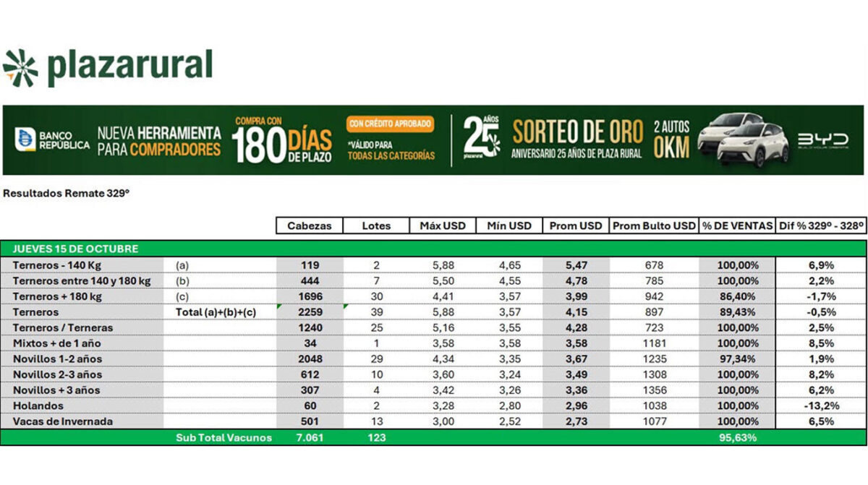Click the 'Con crédito aprobado' orange badge
Viewport: 868px width, 485px height.
[391, 124]
